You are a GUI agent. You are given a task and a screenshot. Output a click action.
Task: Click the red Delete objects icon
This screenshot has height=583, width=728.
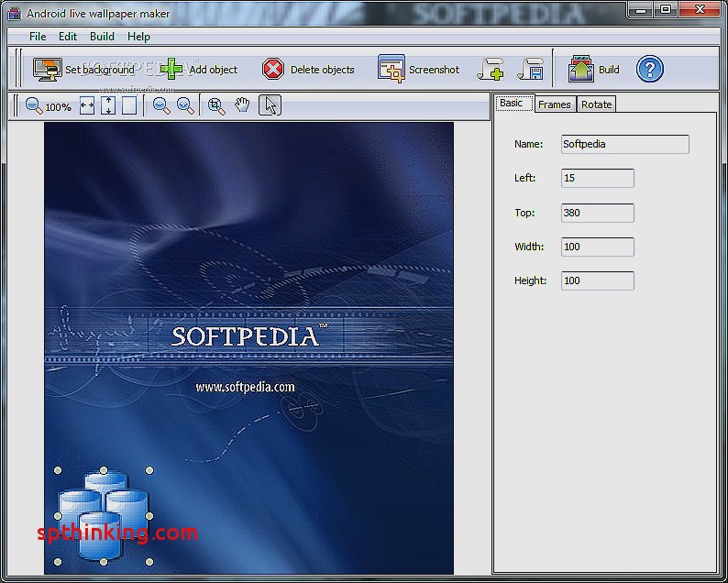(273, 70)
